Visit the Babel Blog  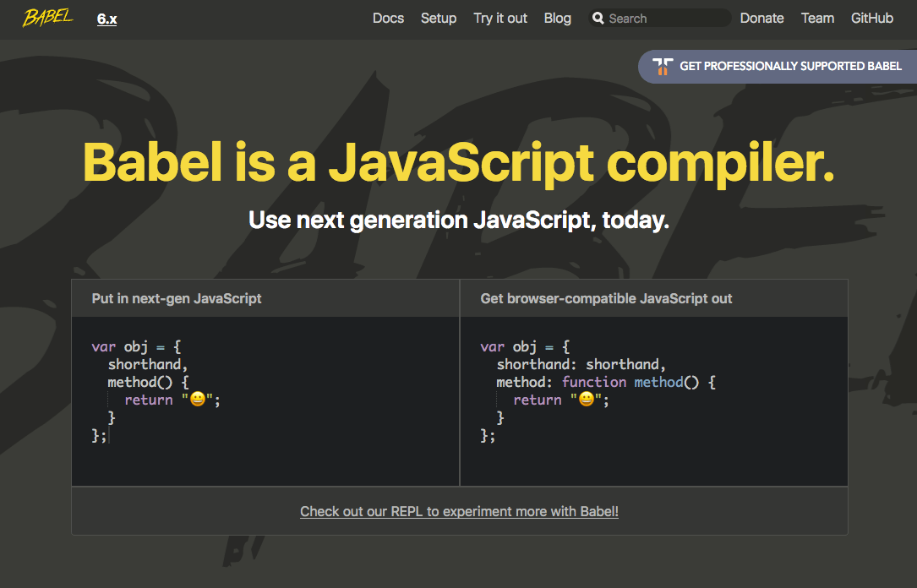point(558,18)
